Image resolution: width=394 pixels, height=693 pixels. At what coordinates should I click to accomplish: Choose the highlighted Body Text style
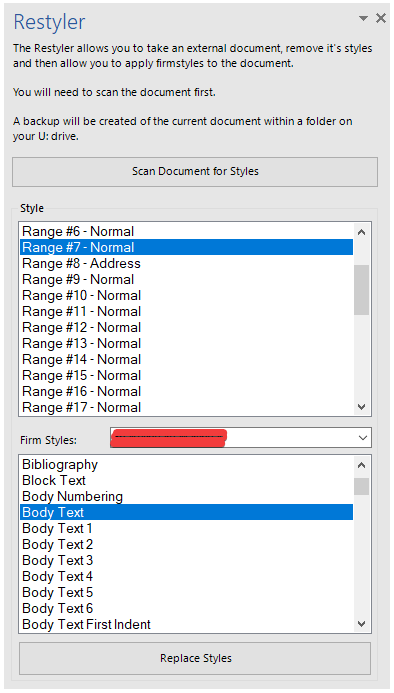186,512
